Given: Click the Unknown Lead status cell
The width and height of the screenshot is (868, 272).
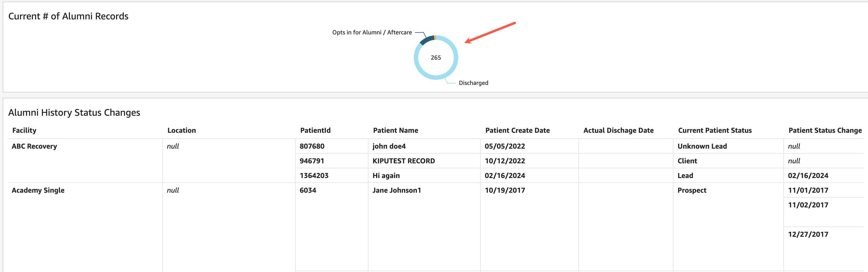Looking at the screenshot, I should click(x=702, y=146).
